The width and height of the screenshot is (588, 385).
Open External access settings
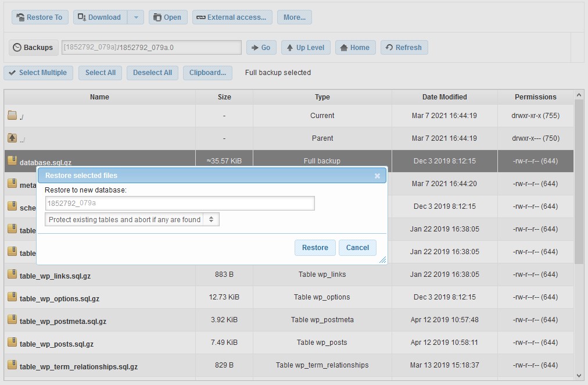[x=232, y=17]
